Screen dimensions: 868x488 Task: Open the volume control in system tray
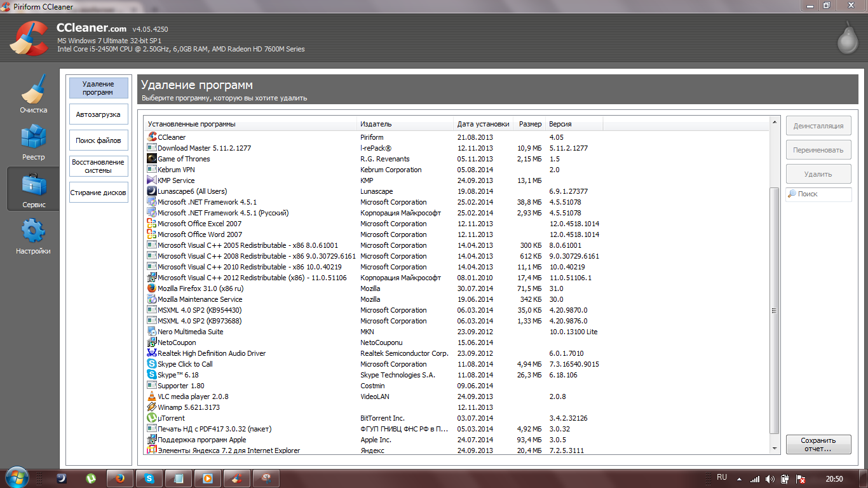(770, 479)
